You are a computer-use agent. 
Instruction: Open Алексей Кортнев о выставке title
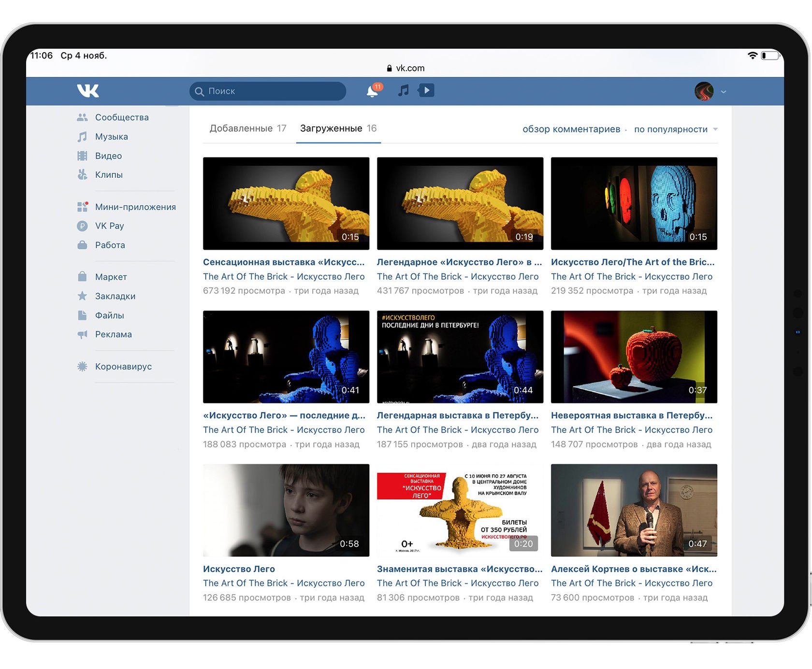634,569
